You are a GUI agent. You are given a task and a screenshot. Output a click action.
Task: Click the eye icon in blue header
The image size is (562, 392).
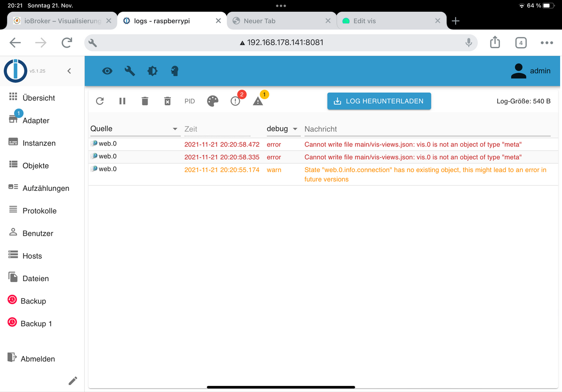point(107,71)
